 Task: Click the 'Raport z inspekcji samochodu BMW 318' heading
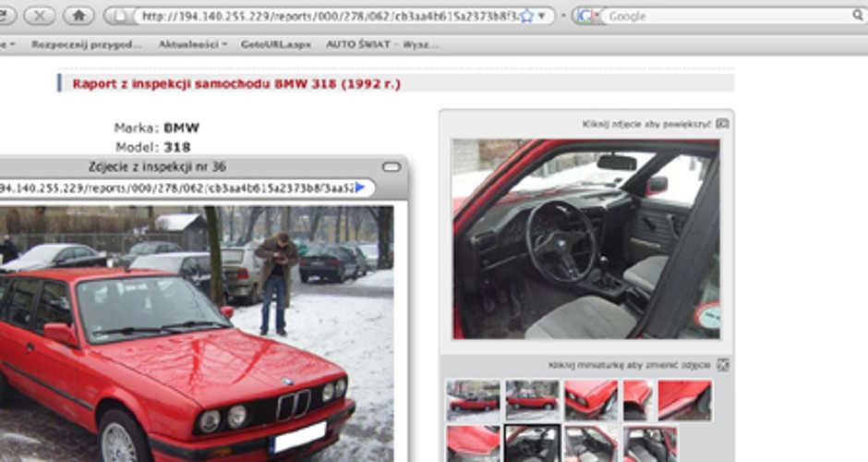[x=236, y=84]
